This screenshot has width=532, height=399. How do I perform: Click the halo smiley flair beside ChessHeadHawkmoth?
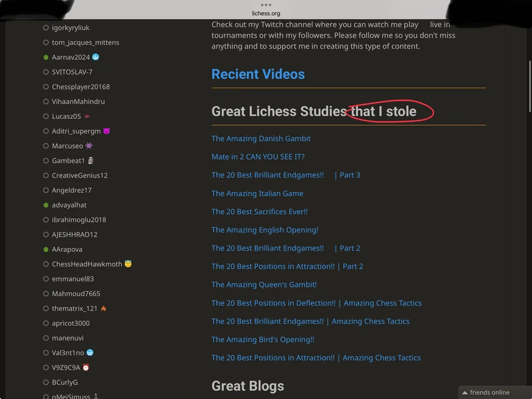click(x=128, y=264)
